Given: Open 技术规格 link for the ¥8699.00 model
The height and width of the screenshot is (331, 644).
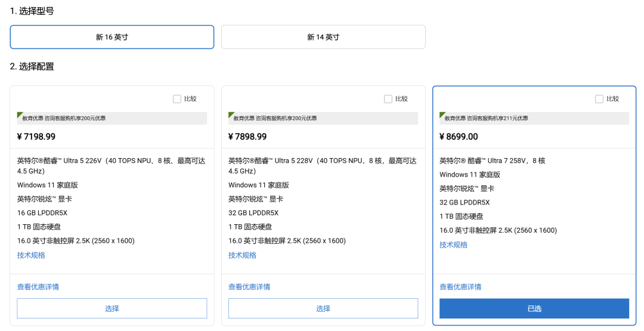Looking at the screenshot, I should tap(453, 245).
